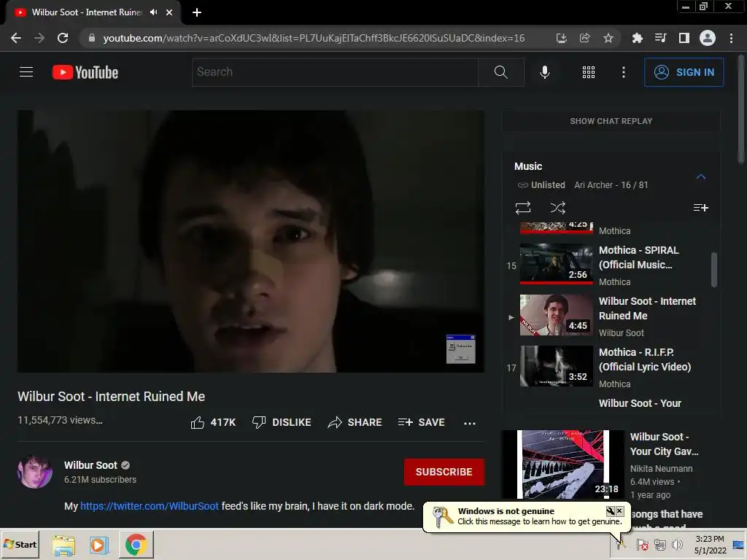
Task: Click the Action Center flag icon
Action: (642, 544)
